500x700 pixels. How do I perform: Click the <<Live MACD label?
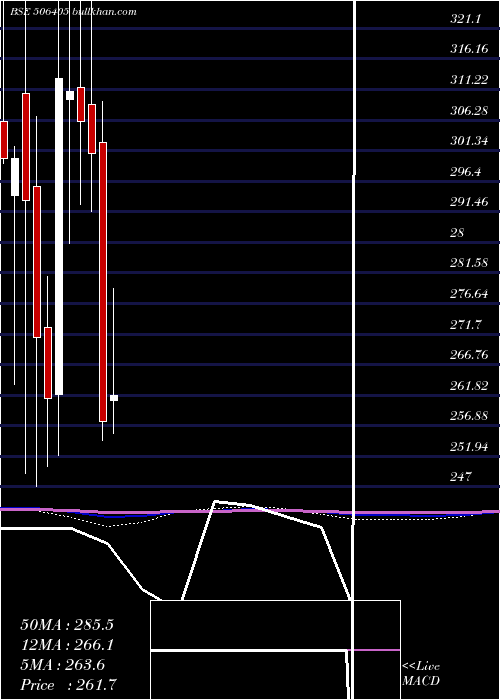tap(421, 674)
